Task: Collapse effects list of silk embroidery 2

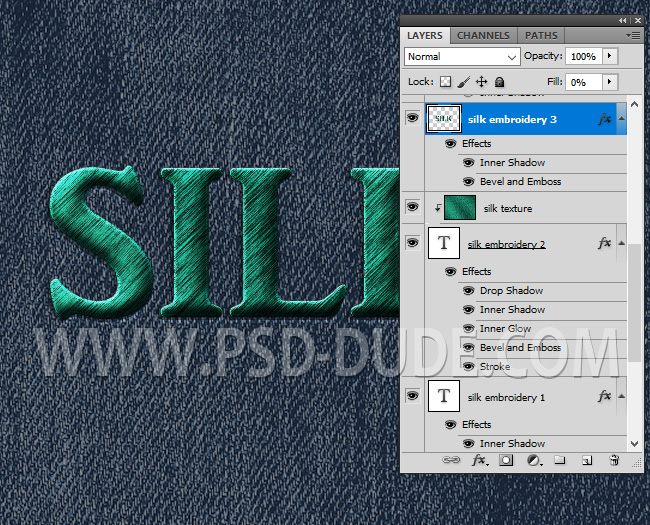Action: click(x=621, y=243)
